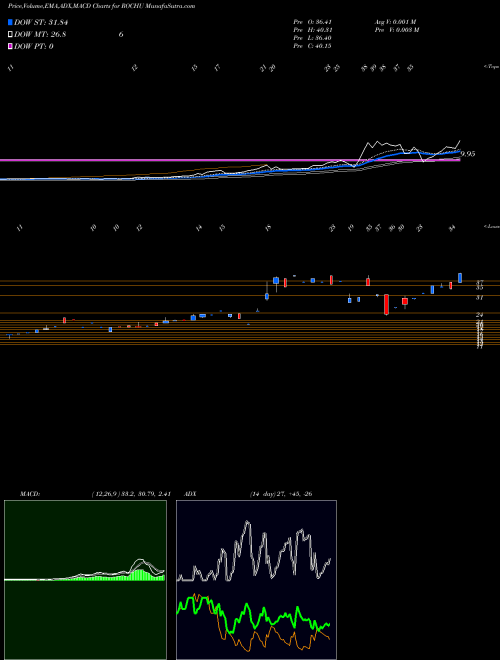Open the MACD histogram chart thumbnail
The height and width of the screenshot is (660, 500).
85,580
